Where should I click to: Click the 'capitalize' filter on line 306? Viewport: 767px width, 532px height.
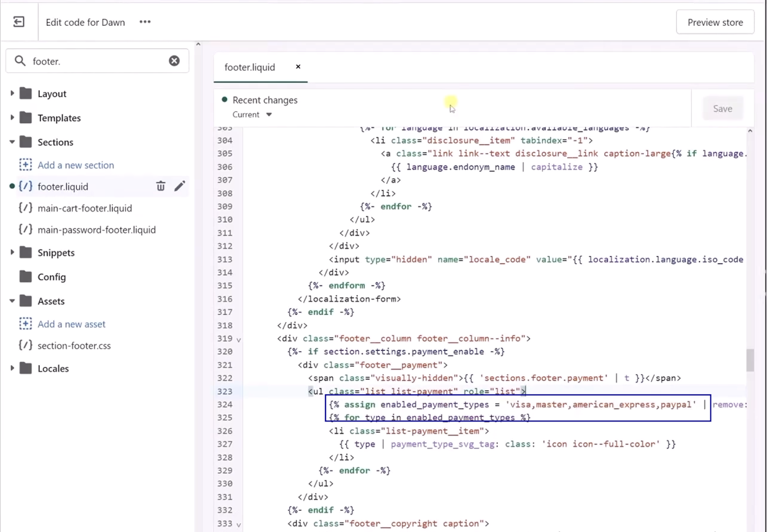tap(557, 167)
